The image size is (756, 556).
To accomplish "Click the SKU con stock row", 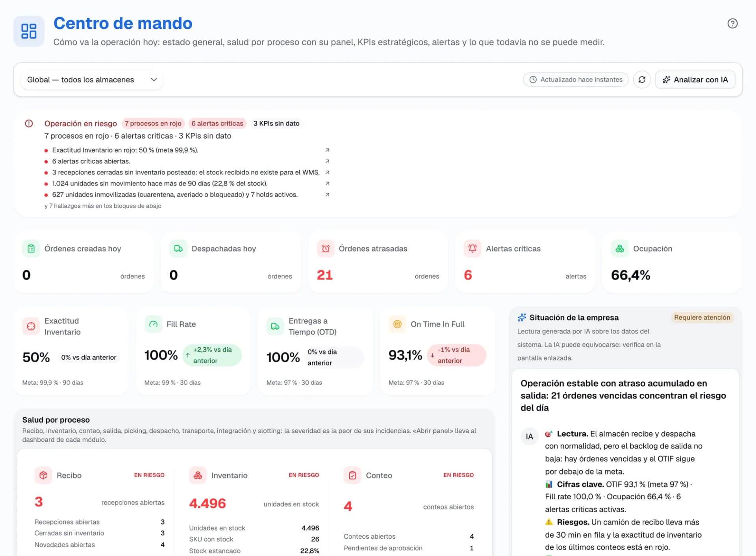I will click(x=254, y=539).
